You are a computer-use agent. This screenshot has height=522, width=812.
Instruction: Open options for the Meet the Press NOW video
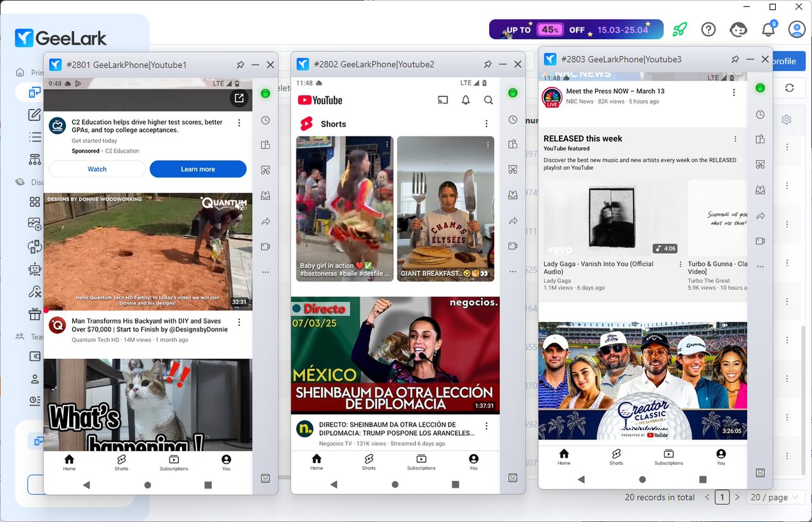(x=734, y=93)
